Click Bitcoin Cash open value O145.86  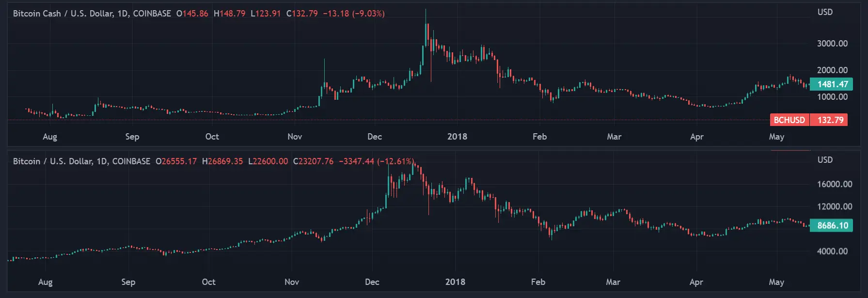coord(192,14)
